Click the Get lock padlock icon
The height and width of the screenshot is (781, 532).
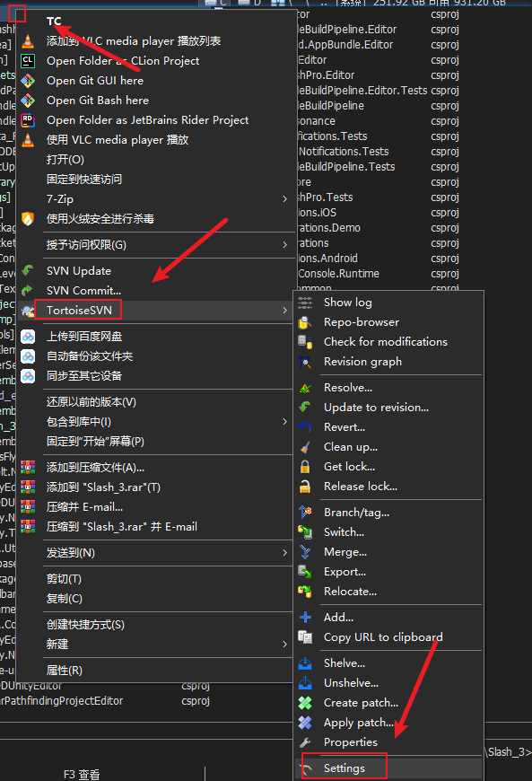click(305, 467)
